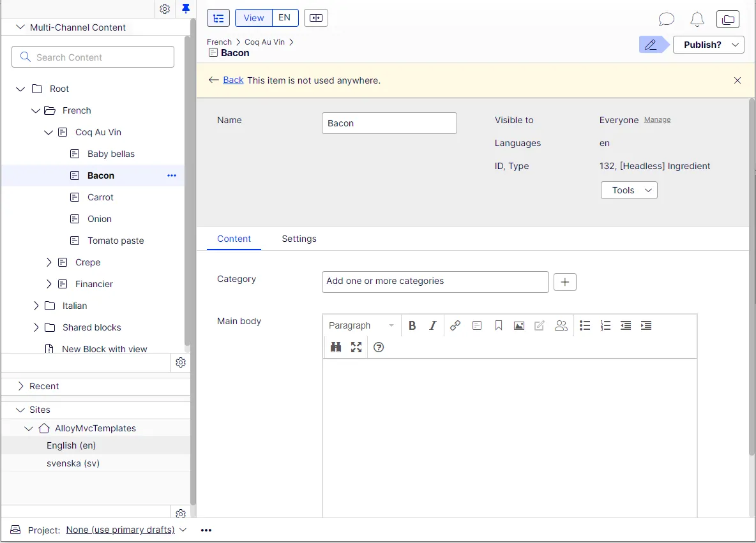Toggle the assets pane folder icon
Image resolution: width=756 pixels, height=543 pixels.
point(728,19)
